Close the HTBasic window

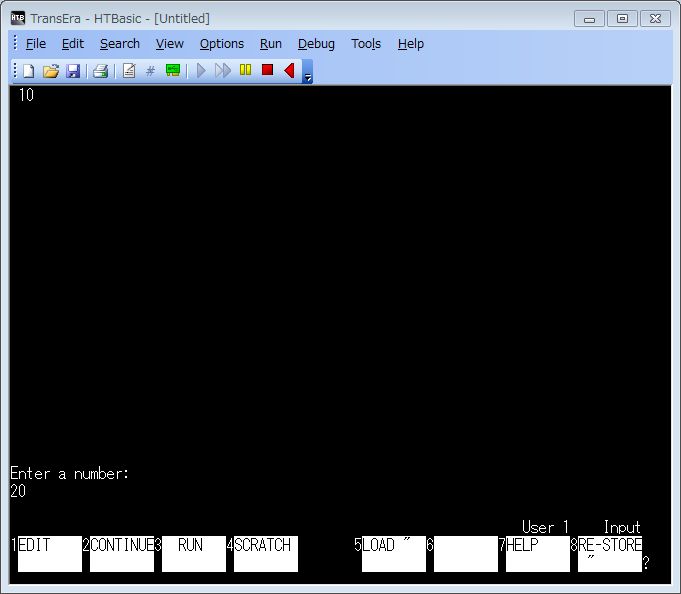tap(655, 19)
